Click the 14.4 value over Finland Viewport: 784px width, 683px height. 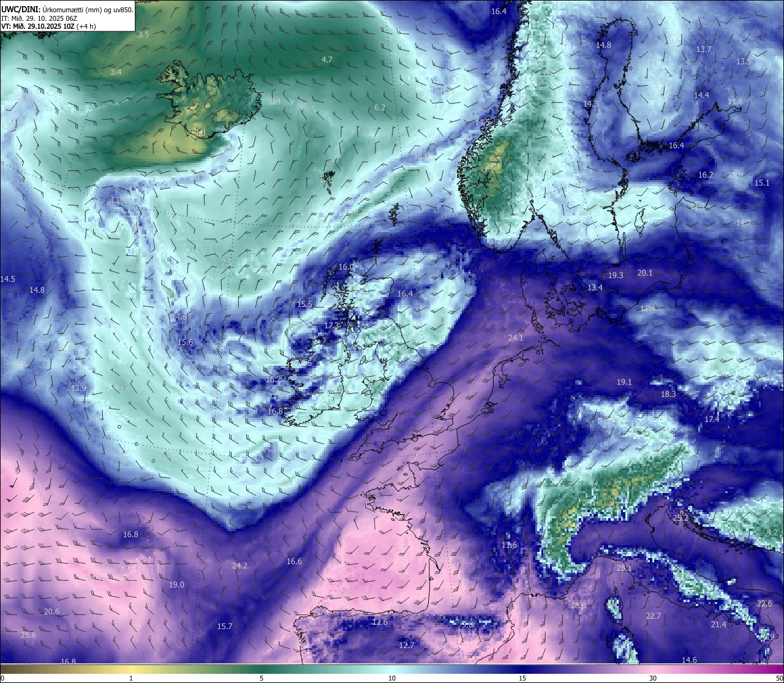[x=701, y=96]
